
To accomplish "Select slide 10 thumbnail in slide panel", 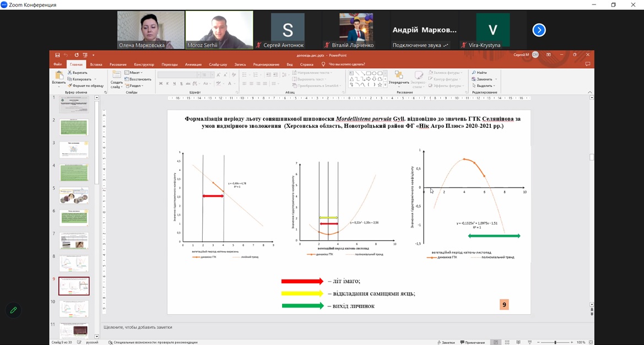I will (74, 309).
